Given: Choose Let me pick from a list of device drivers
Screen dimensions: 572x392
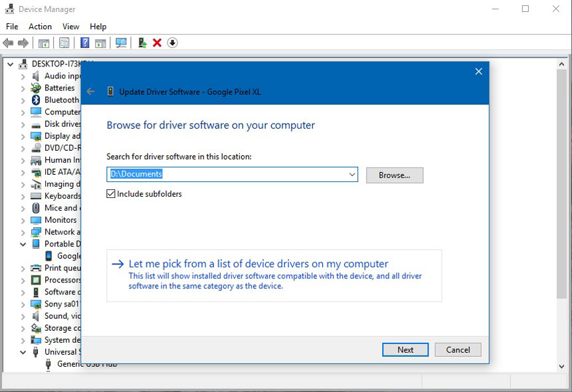Looking at the screenshot, I should (x=274, y=276).
